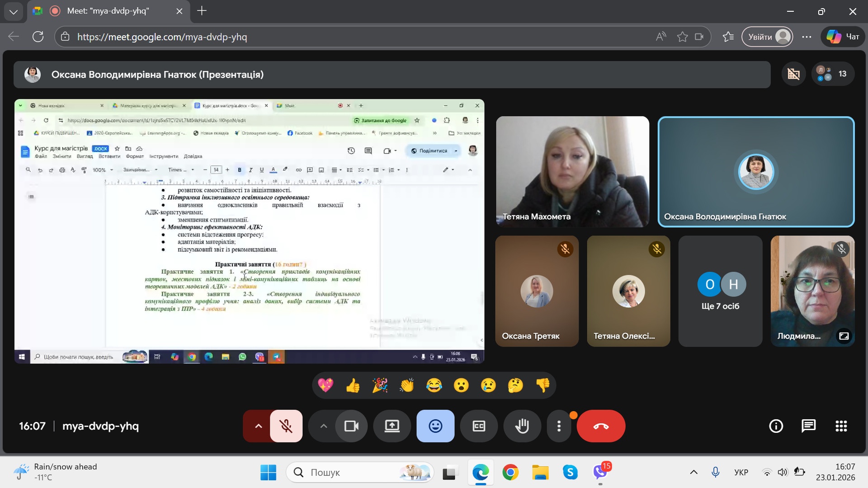The width and height of the screenshot is (868, 488).
Task: Open More options three-dot menu
Action: point(559,426)
